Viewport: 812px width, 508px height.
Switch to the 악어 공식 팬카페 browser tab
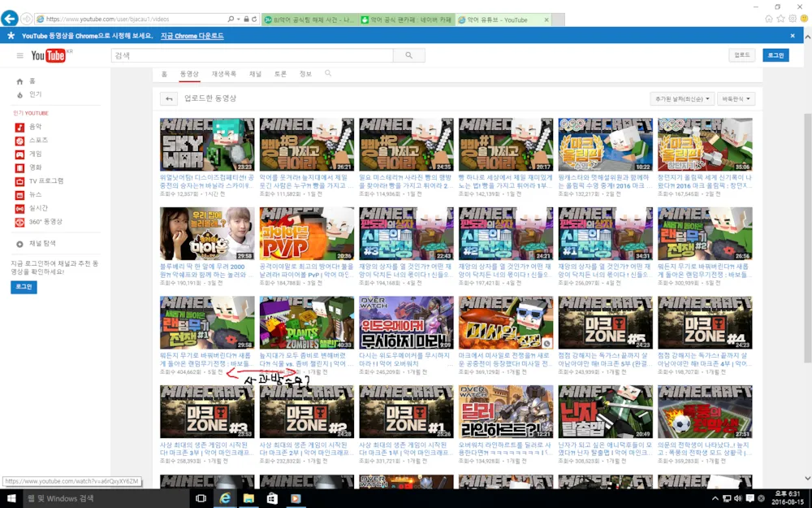(x=407, y=20)
